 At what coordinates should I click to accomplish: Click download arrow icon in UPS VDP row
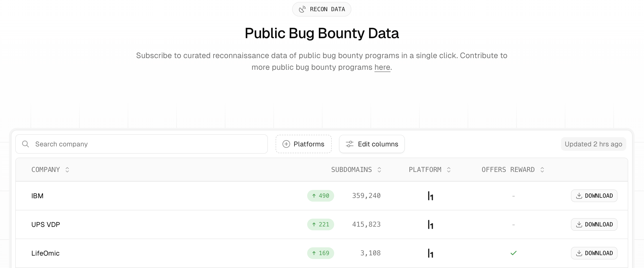(x=579, y=224)
